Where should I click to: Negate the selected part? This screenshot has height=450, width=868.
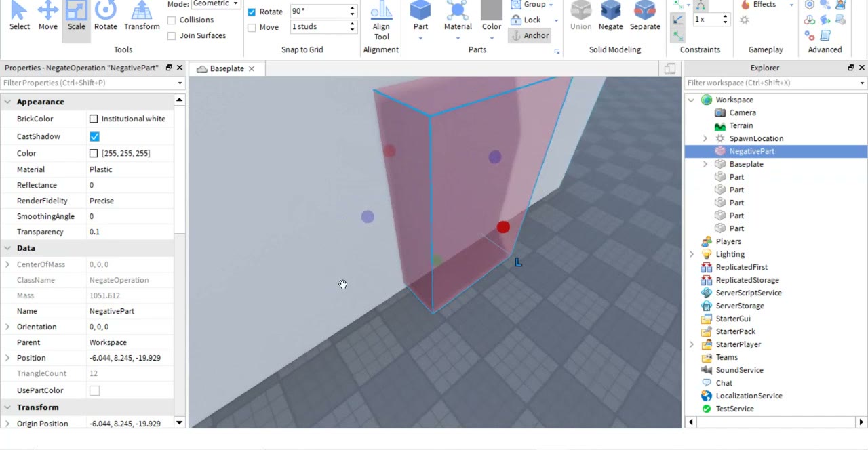tap(611, 16)
